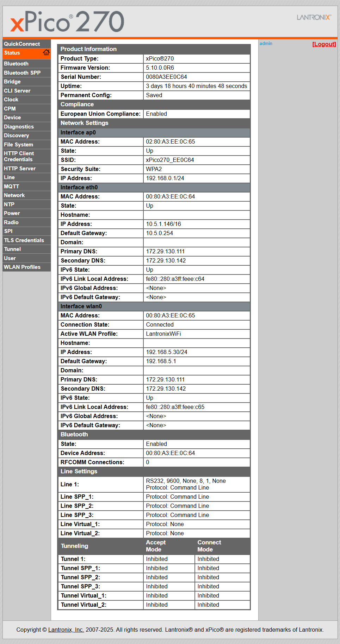
Task: Click Active WLAN Profile value LantronixWiFi
Action: click(163, 334)
